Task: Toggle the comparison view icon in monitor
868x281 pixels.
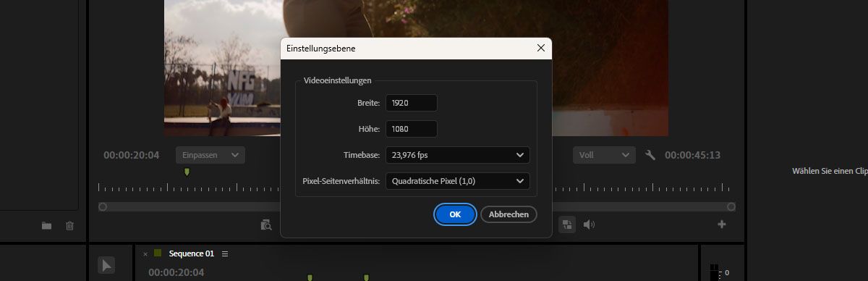Action: [x=567, y=225]
